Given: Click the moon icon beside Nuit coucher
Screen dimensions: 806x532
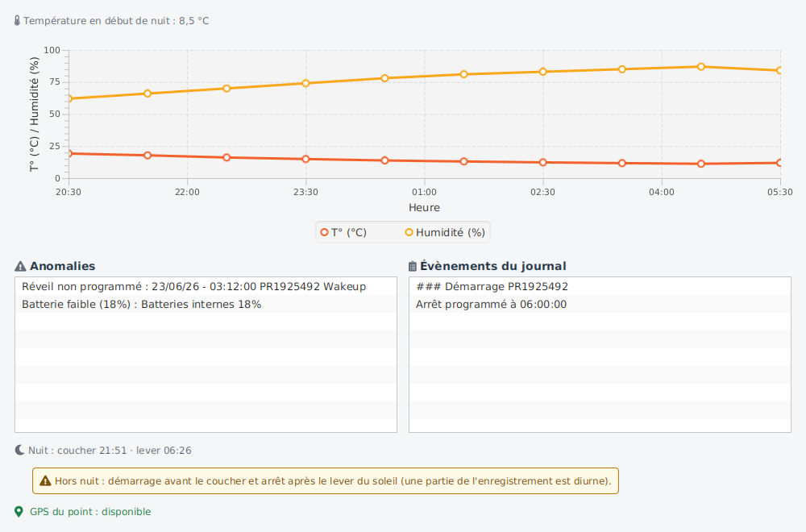Looking at the screenshot, I should pyautogui.click(x=19, y=451).
